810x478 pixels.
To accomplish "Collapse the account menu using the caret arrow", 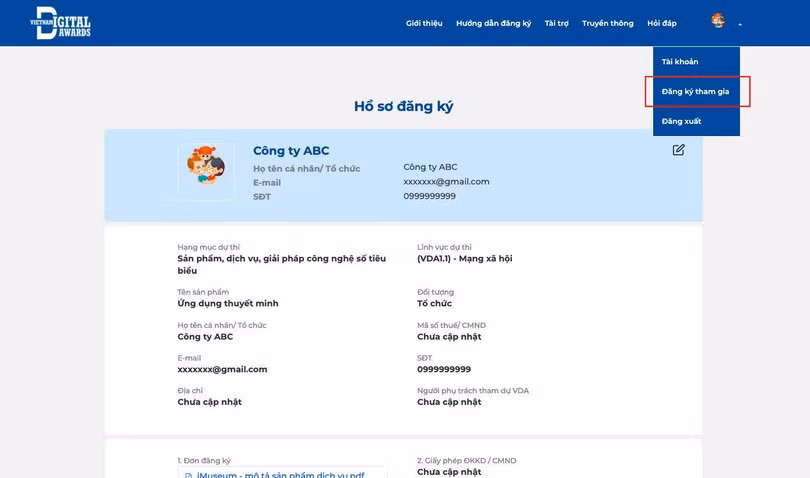I will pyautogui.click(x=740, y=24).
